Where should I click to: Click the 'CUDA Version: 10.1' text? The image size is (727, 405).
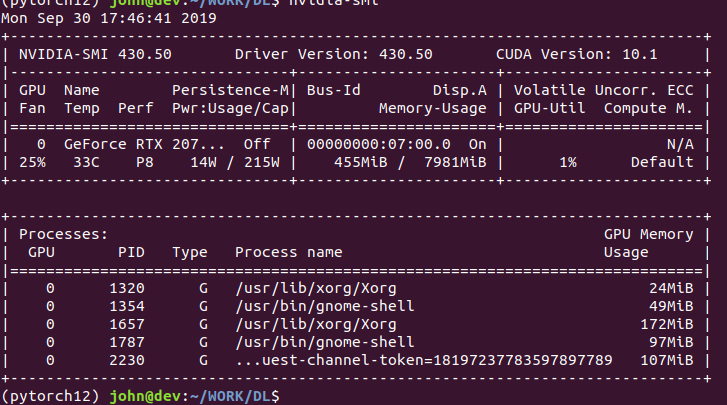[576, 54]
